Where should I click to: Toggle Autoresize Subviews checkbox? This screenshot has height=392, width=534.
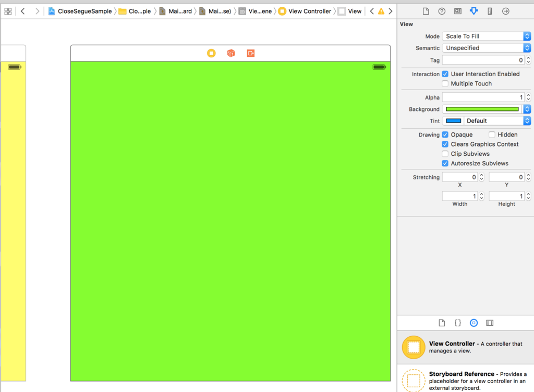point(445,163)
